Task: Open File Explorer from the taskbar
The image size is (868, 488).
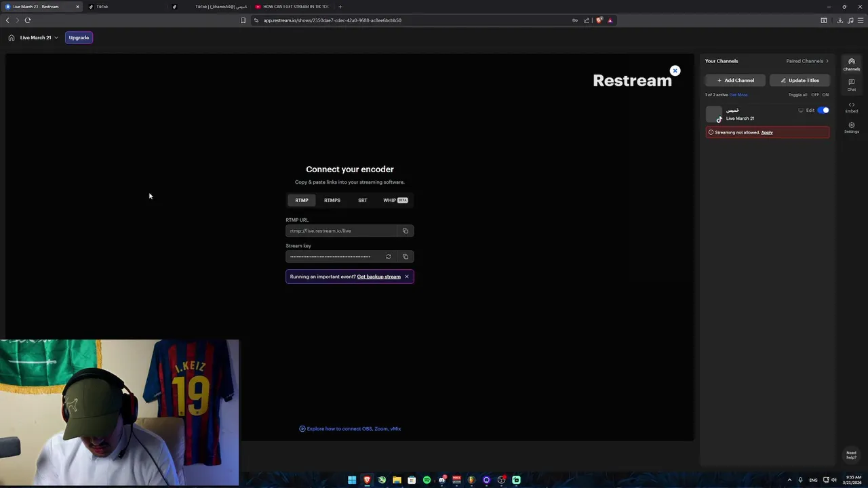Action: tap(397, 480)
